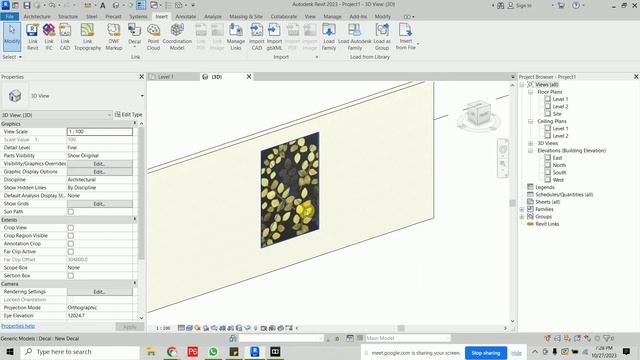Collapse the Ceiling Plans node

coord(530,121)
